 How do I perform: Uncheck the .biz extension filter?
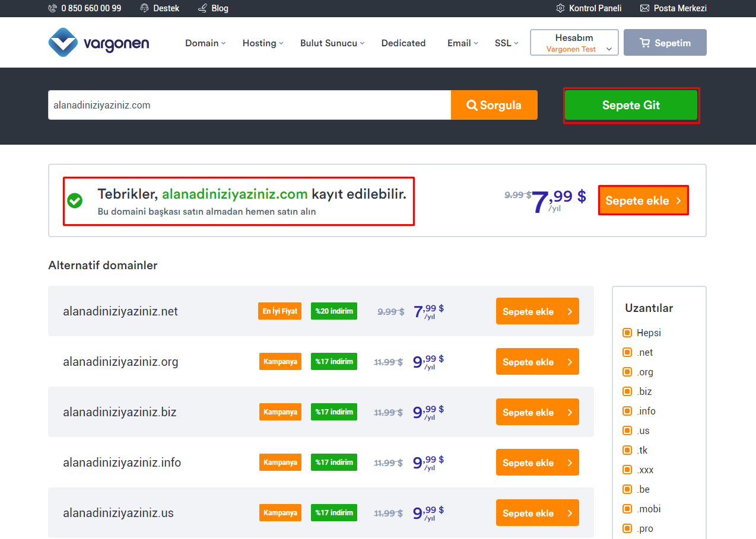tap(627, 391)
